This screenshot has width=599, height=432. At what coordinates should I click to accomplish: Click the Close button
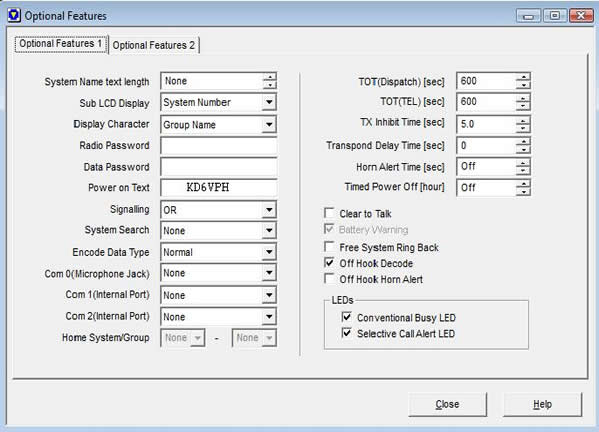[x=447, y=404]
